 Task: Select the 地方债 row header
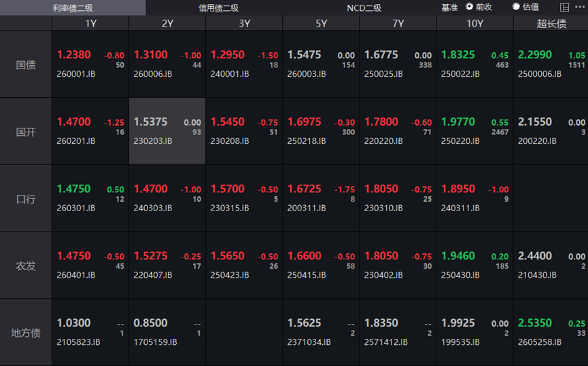click(26, 333)
